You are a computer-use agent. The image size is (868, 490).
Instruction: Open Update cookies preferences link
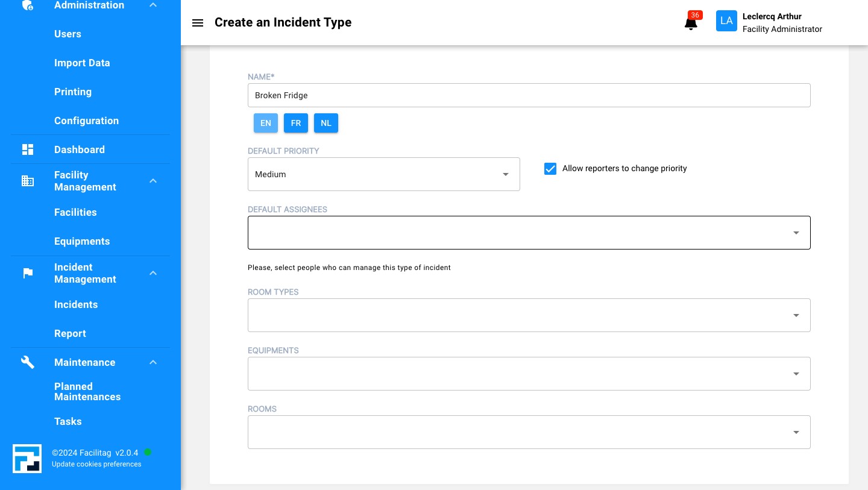point(96,464)
